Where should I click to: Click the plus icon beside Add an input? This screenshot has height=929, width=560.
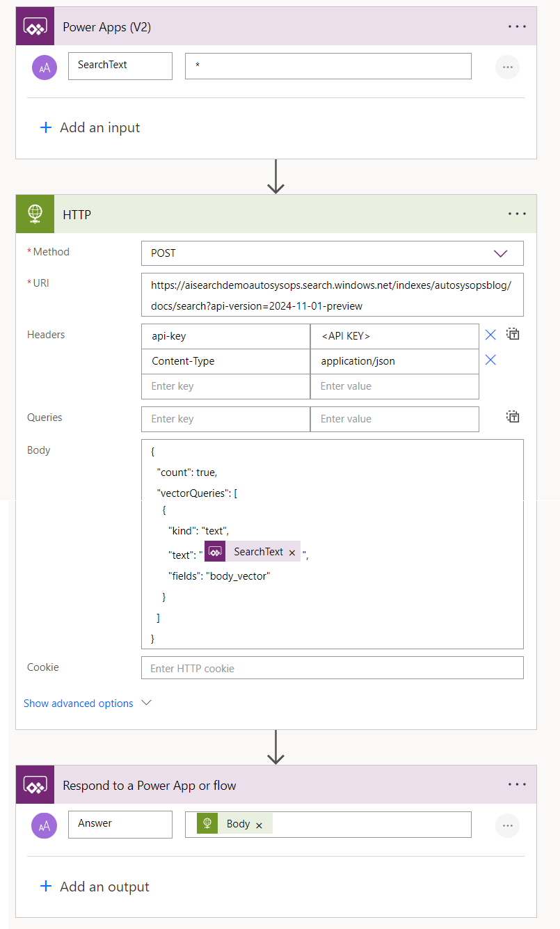tap(46, 127)
